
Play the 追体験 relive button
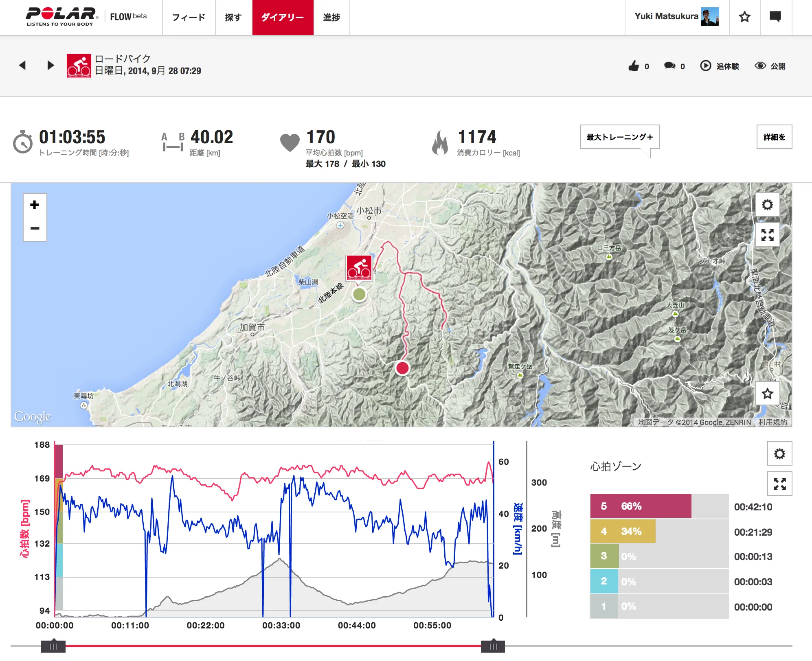pos(719,66)
